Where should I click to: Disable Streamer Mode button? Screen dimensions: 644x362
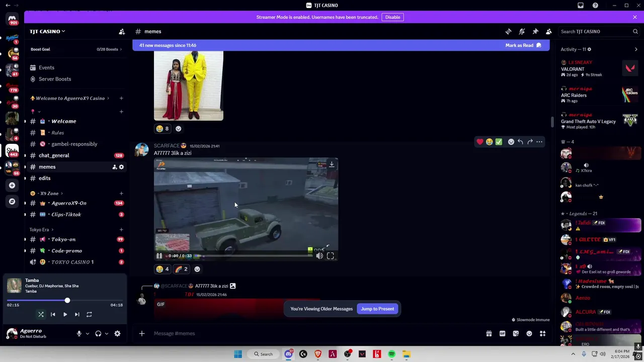(392, 17)
